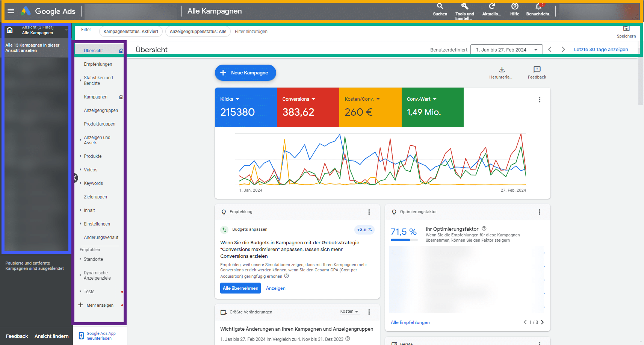Open the scorecard three-dot options menu
Viewport: 644px width, 345px height.
click(x=540, y=100)
